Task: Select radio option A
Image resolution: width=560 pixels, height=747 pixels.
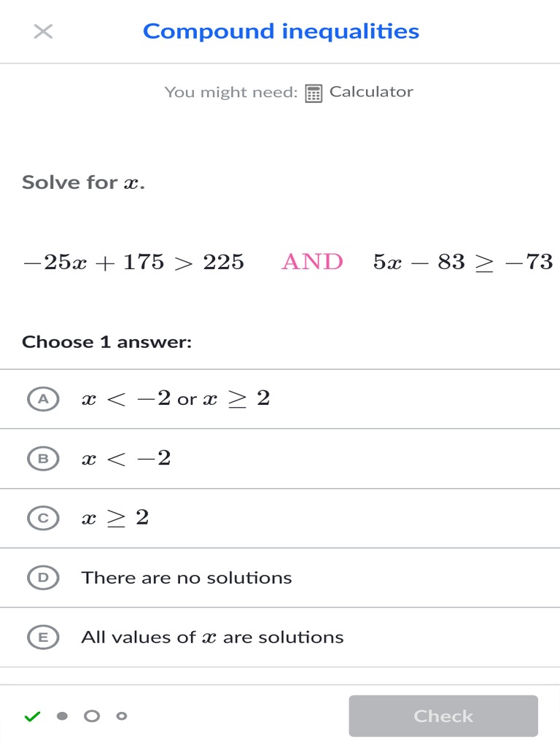Action: [43, 399]
